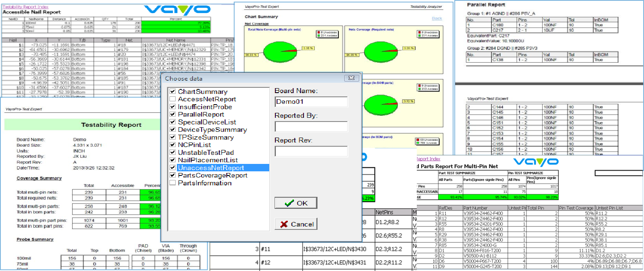The image size is (644, 271).
Task: Toggle the SpecialDeviceList checkbox
Action: click(x=173, y=122)
